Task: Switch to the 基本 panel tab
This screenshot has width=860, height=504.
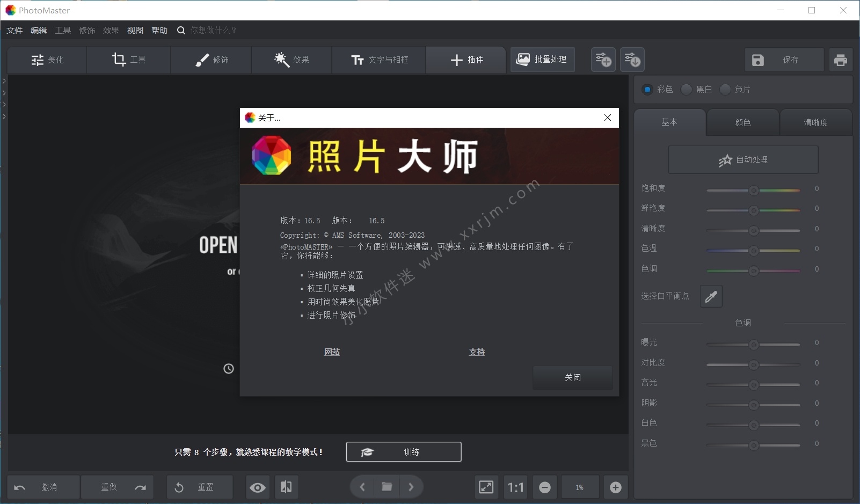Action: coord(669,122)
